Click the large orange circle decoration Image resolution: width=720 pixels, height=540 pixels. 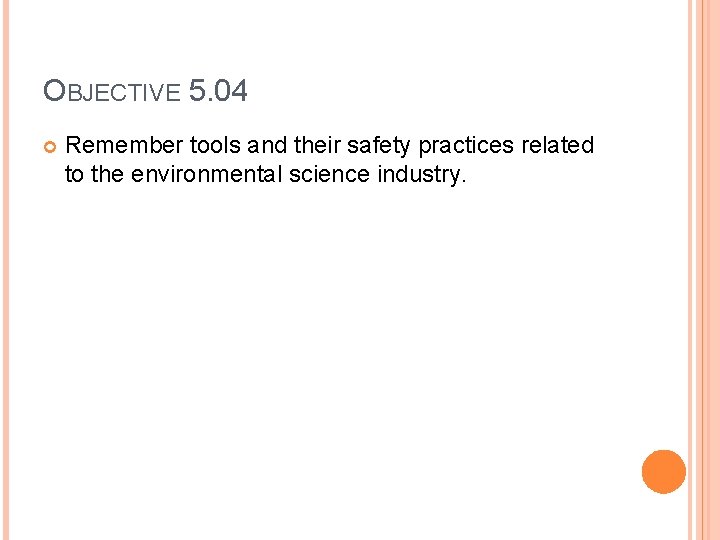[663, 471]
